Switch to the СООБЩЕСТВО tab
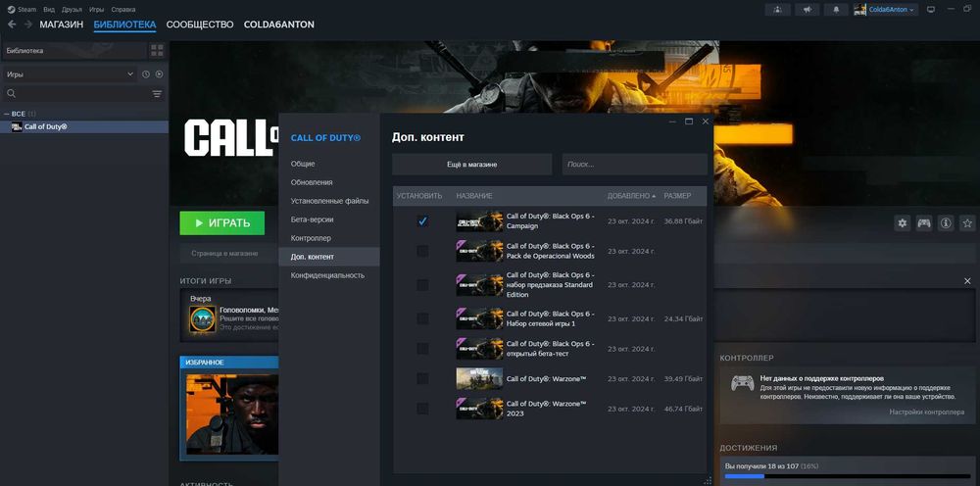The width and height of the screenshot is (980, 486). [200, 24]
